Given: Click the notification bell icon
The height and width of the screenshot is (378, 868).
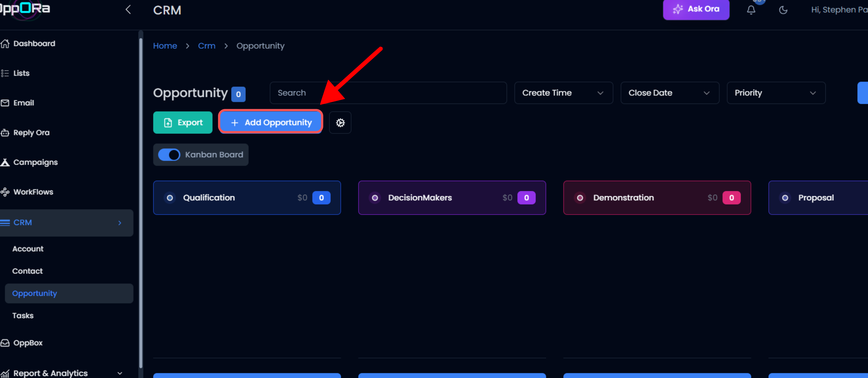Looking at the screenshot, I should point(751,10).
